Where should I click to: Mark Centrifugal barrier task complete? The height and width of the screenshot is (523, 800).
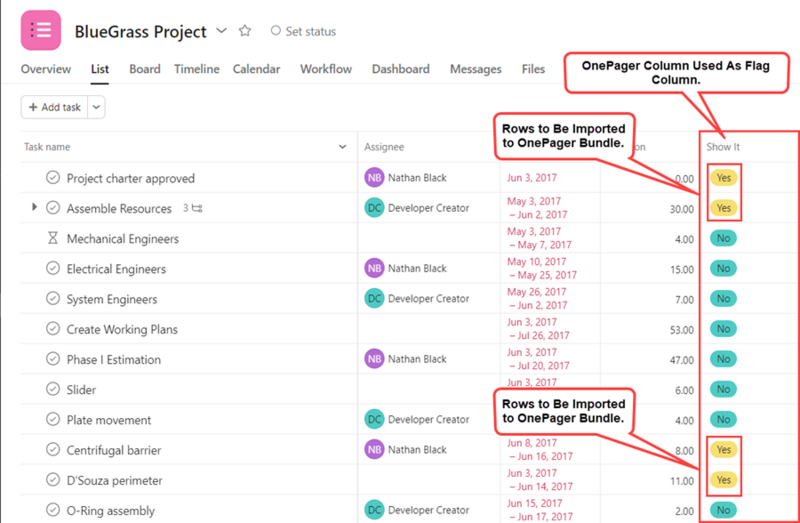53,449
